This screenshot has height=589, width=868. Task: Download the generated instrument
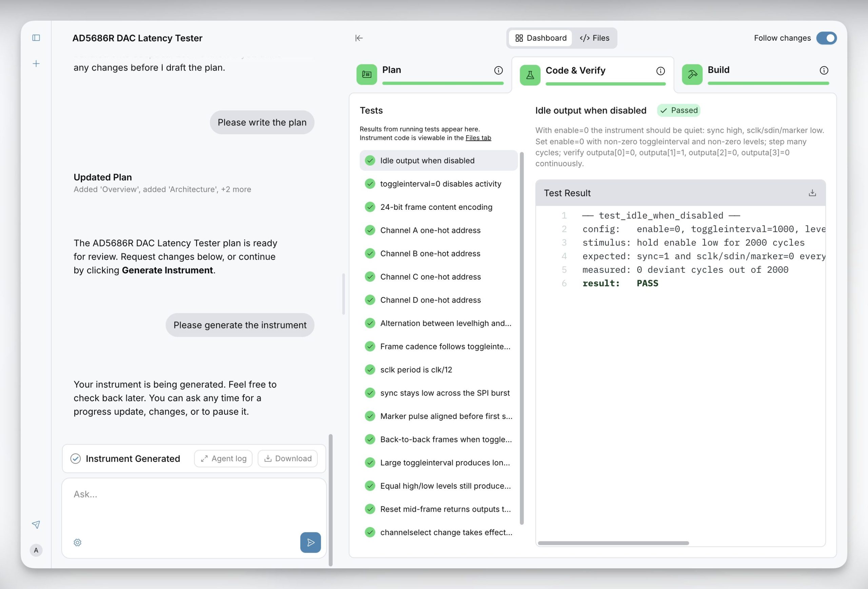click(288, 459)
